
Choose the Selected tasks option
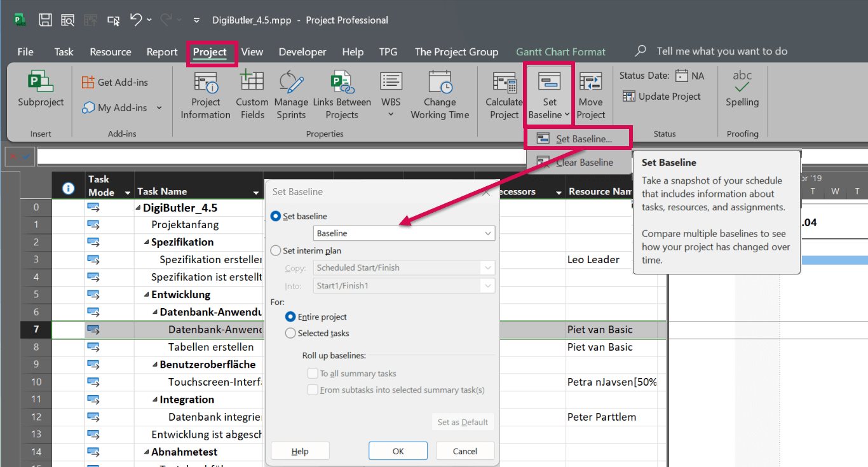pos(290,333)
